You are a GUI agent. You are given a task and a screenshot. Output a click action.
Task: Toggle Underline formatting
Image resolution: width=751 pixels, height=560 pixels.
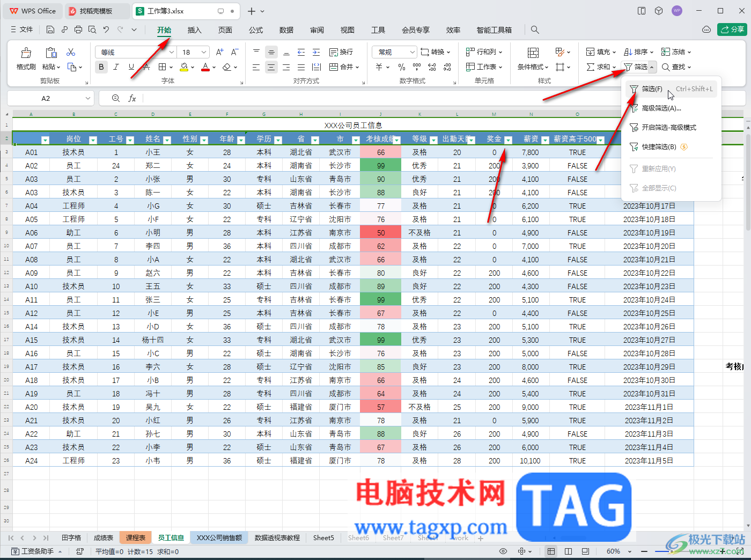pos(131,67)
